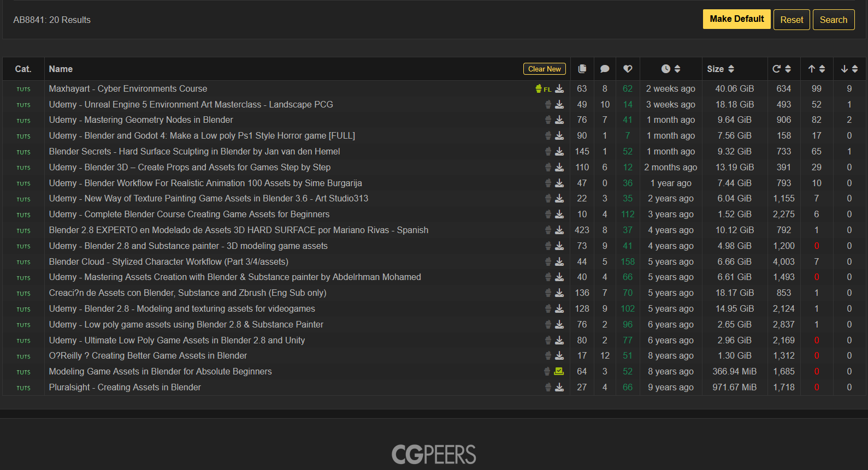
Task: Click TUTS category tag on the Blender Cloud row
Action: [x=23, y=262]
